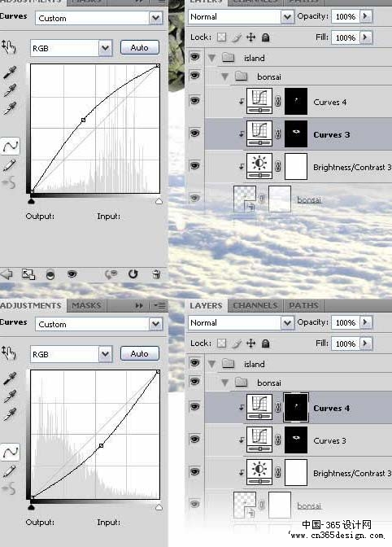Click Opacity value field in lower Layers panel
This screenshot has width=392, height=547.
[345, 322]
